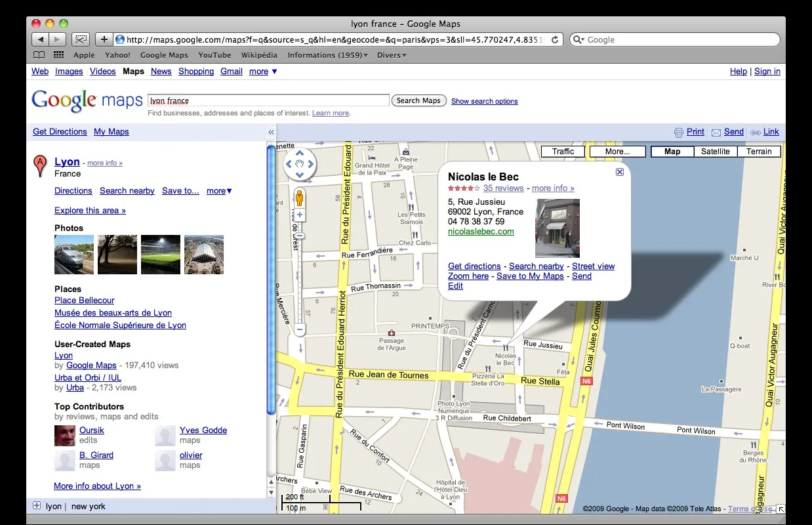Open the 'more' dropdown in Google's top navigation
The image size is (812, 525).
263,72
